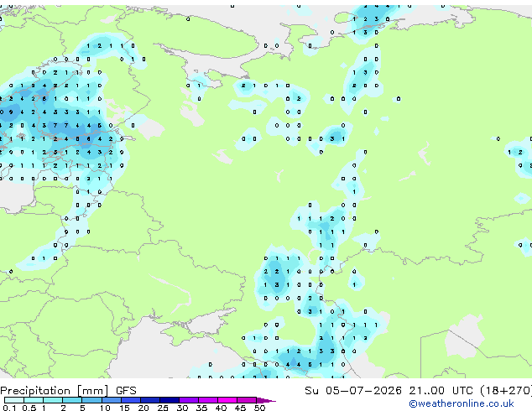
Task: Click the over-50 mm arrow tip of legend
Action: [x=266, y=400]
